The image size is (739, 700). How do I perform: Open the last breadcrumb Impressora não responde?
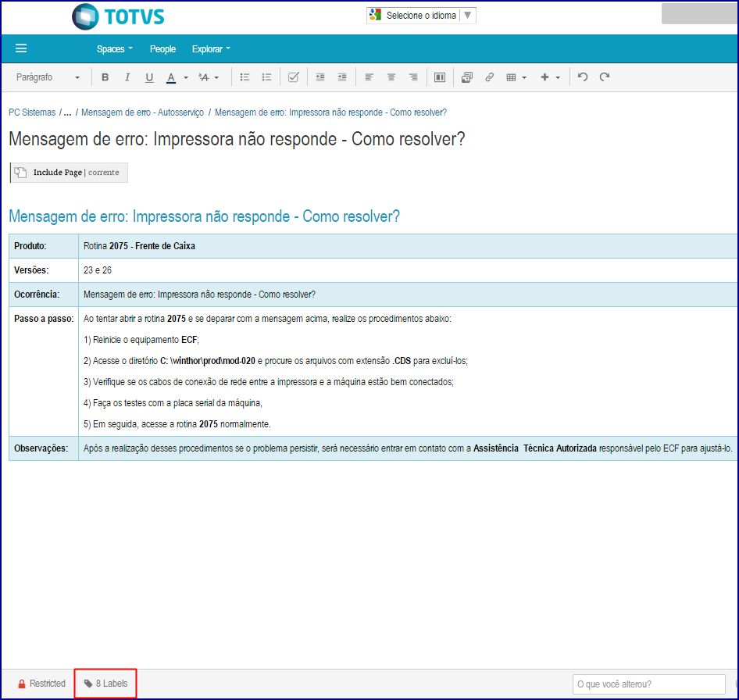[330, 112]
